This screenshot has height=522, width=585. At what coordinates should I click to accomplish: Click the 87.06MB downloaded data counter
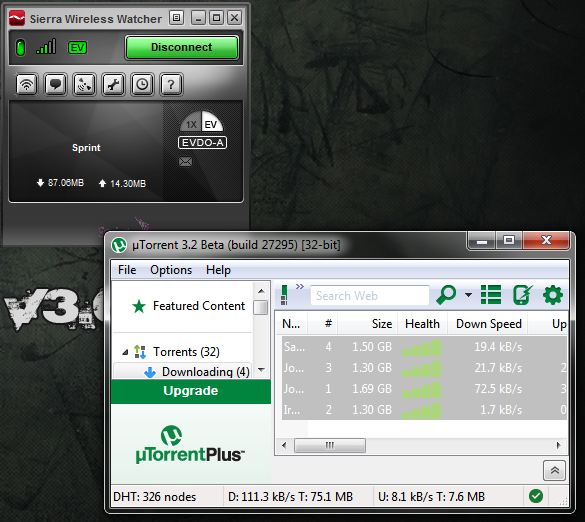click(60, 183)
